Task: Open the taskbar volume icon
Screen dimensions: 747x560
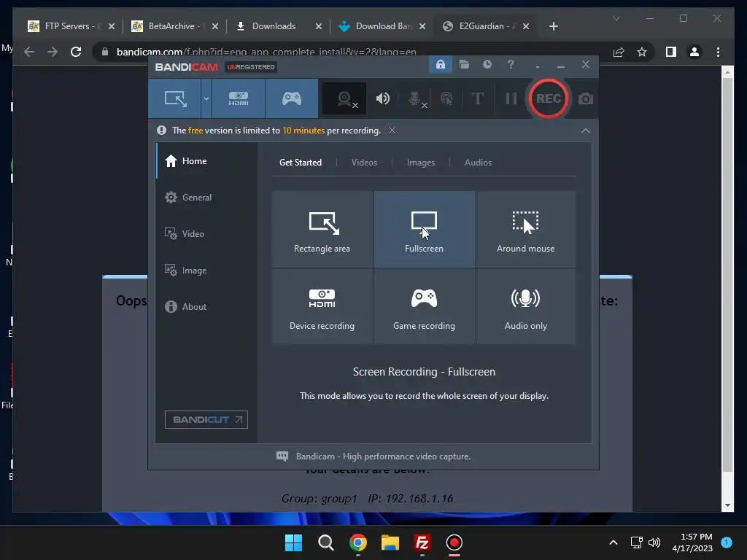Action: point(654,542)
